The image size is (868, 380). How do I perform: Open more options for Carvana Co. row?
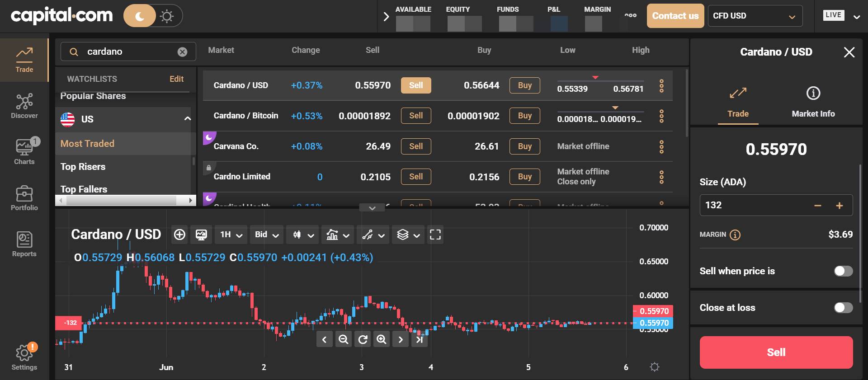[x=661, y=146]
